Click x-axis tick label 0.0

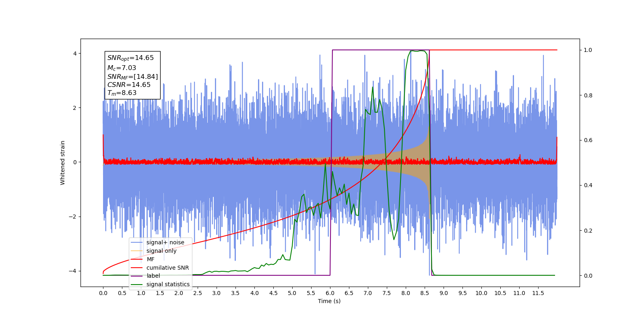tap(103, 293)
